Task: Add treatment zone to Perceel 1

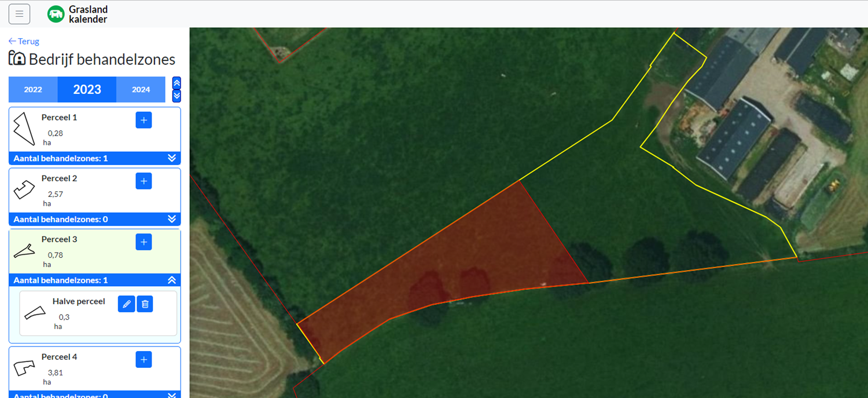Action: 144,120
